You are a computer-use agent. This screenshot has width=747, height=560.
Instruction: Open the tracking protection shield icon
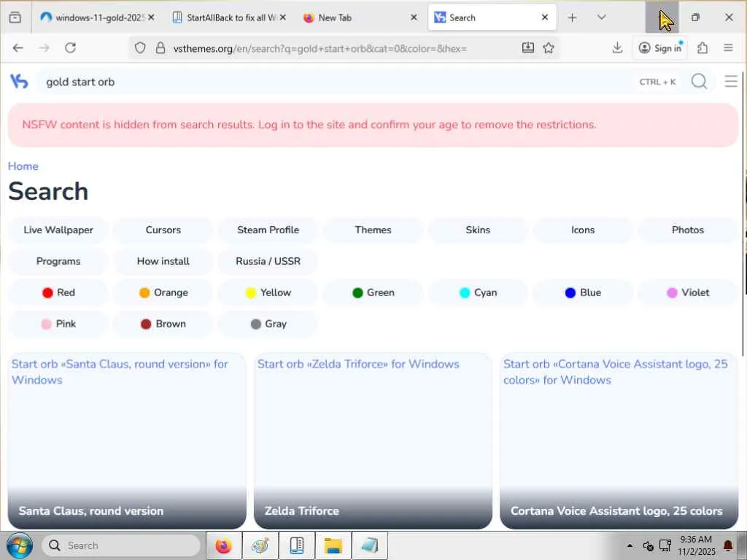[x=140, y=48]
